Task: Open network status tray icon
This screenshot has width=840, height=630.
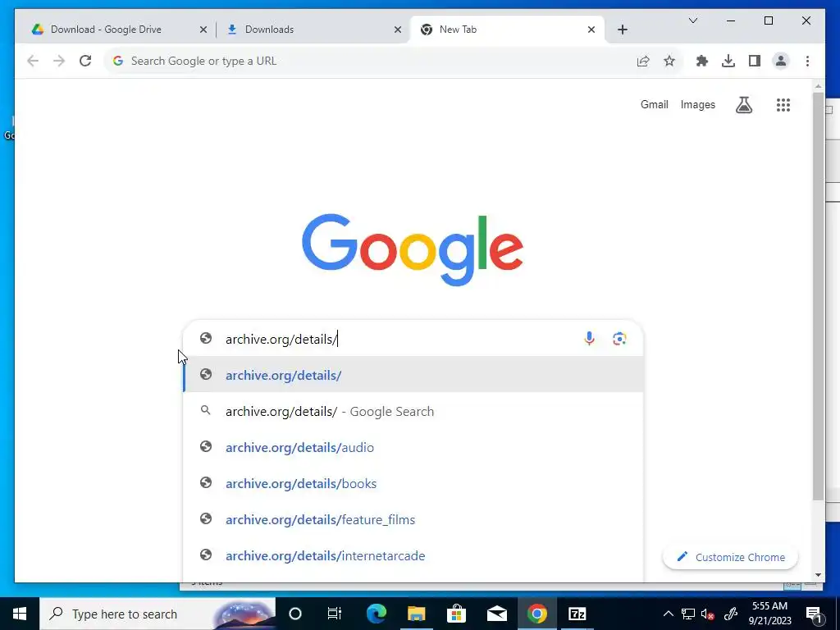Action: click(688, 614)
